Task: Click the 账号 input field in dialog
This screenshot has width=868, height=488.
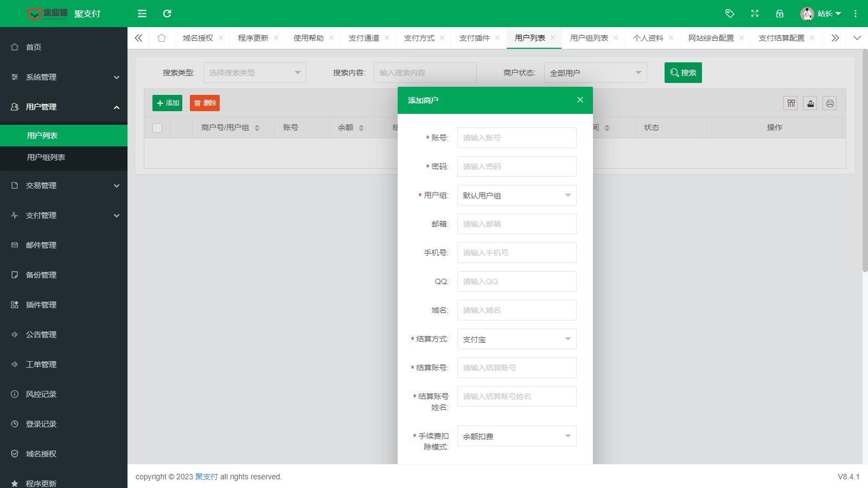Action: pos(516,138)
